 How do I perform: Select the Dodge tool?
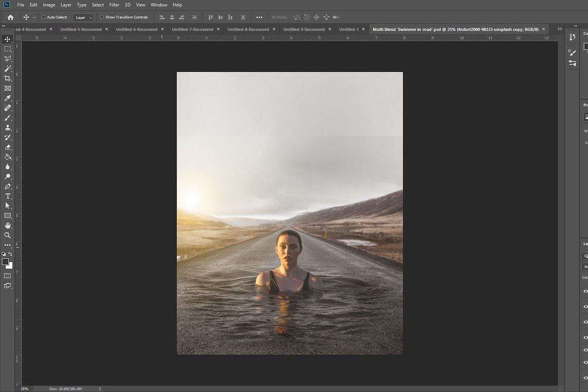click(7, 176)
